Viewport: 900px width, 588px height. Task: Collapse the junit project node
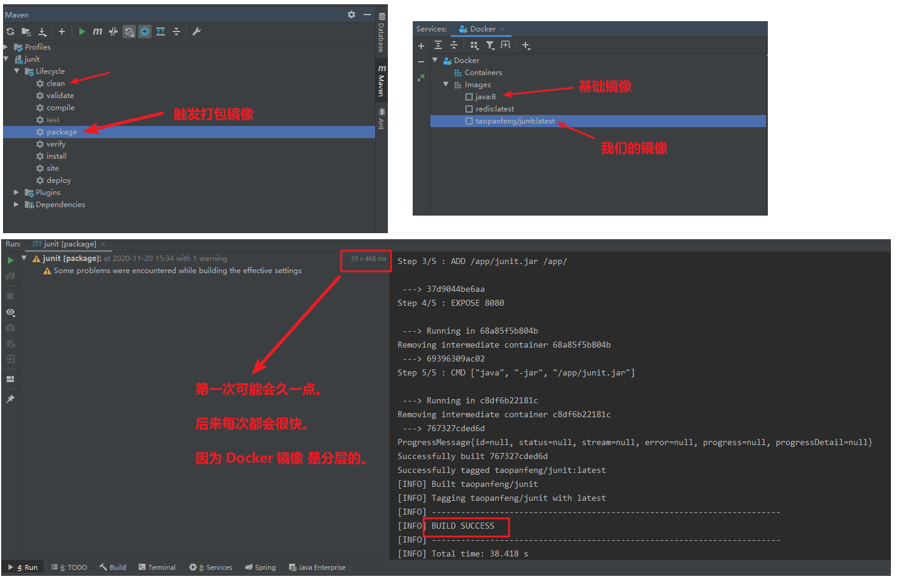pyautogui.click(x=5, y=59)
